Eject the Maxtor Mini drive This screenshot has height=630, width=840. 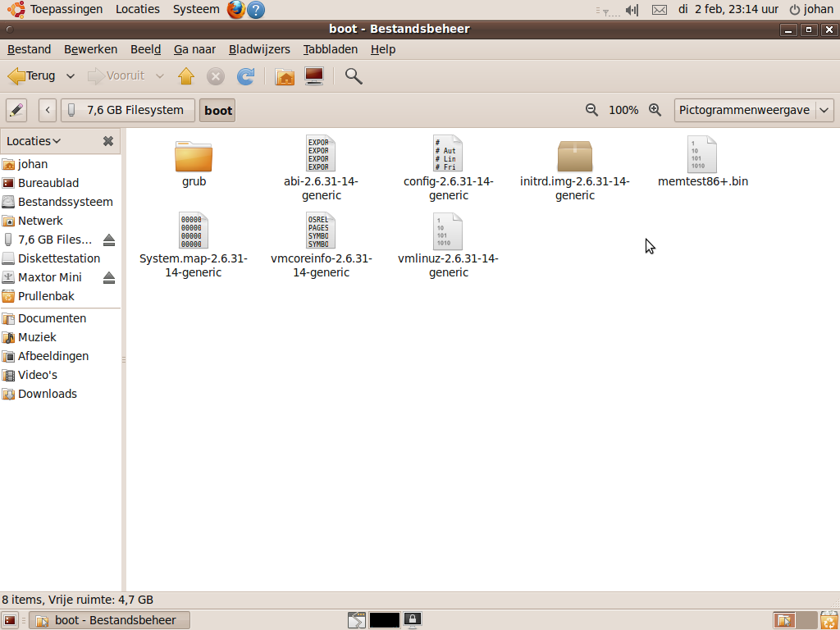coord(109,278)
